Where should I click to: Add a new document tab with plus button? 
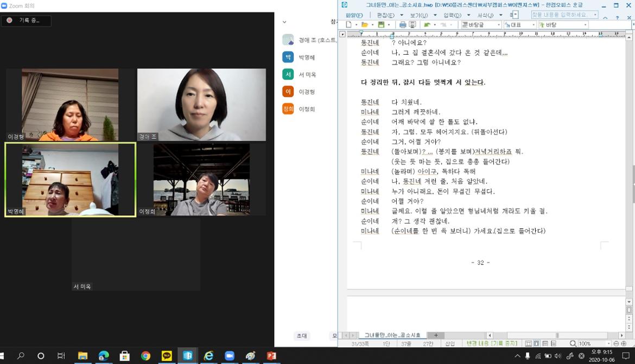click(435, 335)
